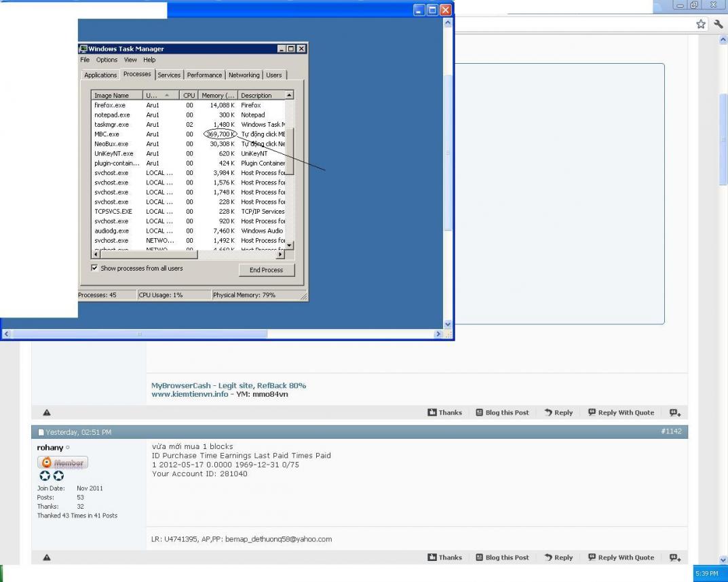Image resolution: width=728 pixels, height=582 pixels.
Task: Click the image viewer vertical scrollbar down arrow
Action: [x=448, y=324]
